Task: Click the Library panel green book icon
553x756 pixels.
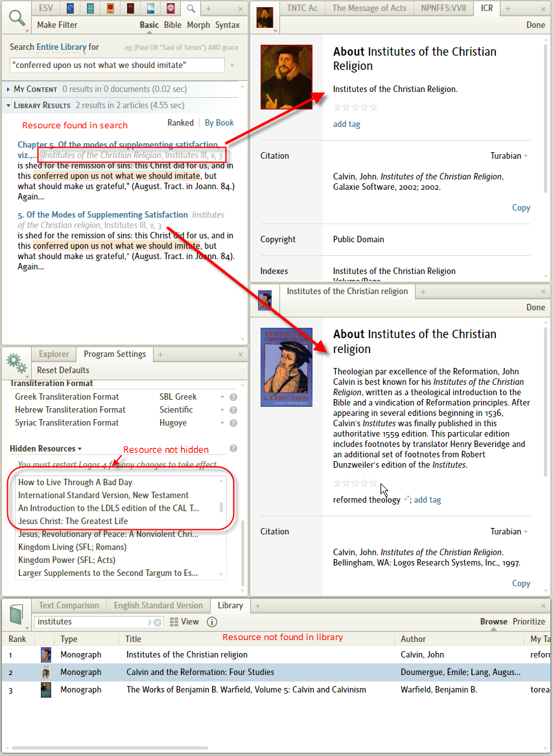Action: (x=16, y=614)
